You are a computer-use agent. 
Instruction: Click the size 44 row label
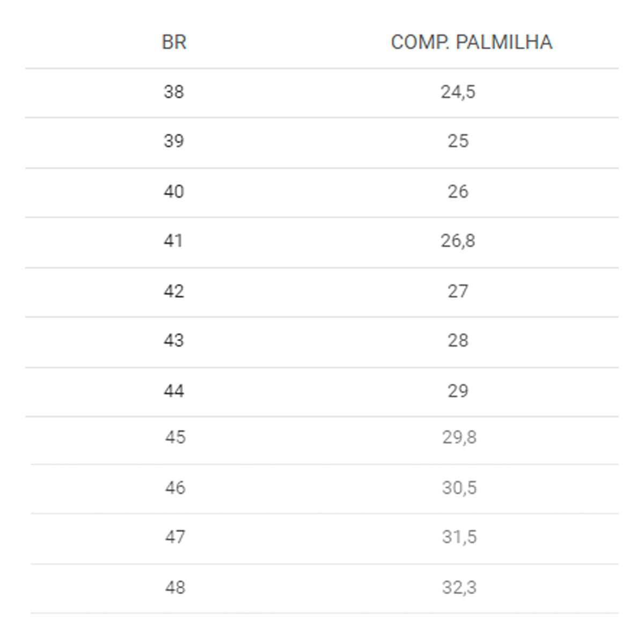pyautogui.click(x=174, y=391)
